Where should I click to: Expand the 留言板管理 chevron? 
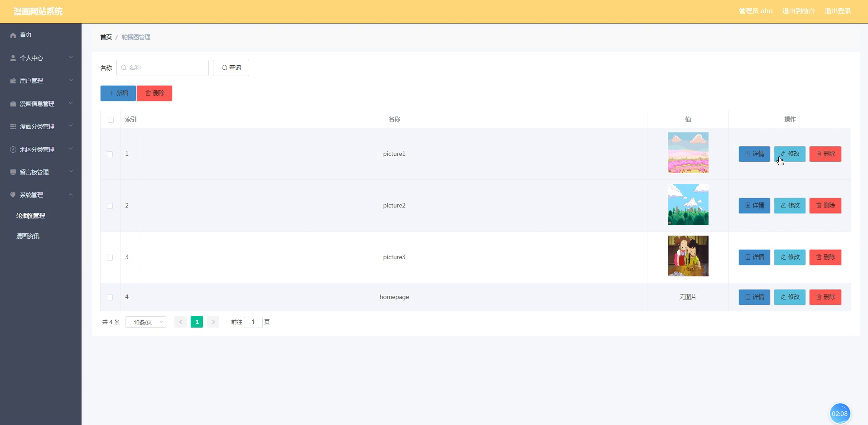[x=71, y=172]
